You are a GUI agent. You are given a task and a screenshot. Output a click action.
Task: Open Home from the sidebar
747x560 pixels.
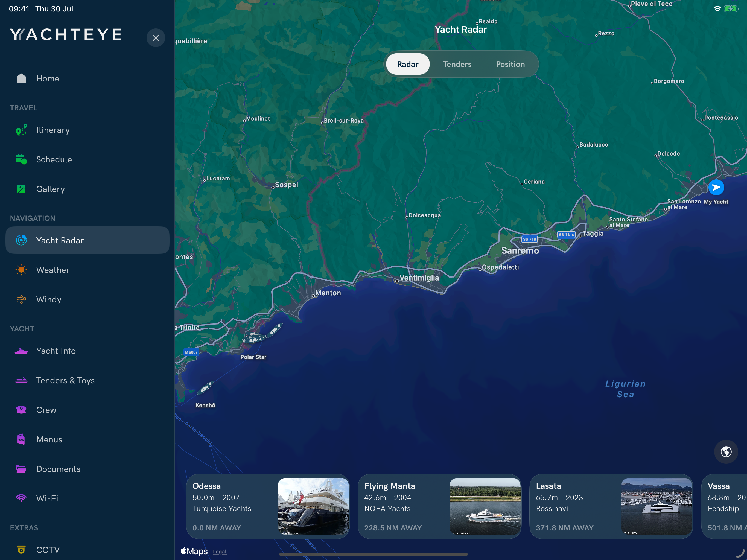[x=87, y=78]
